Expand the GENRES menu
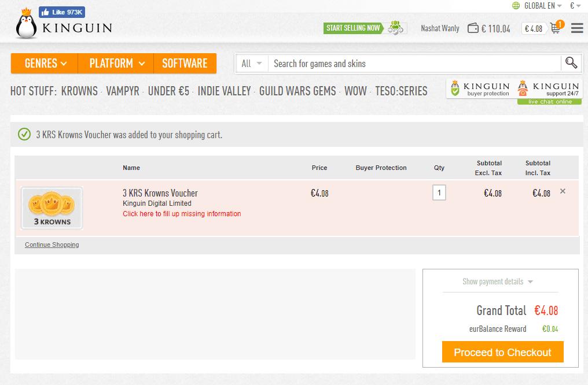 45,63
